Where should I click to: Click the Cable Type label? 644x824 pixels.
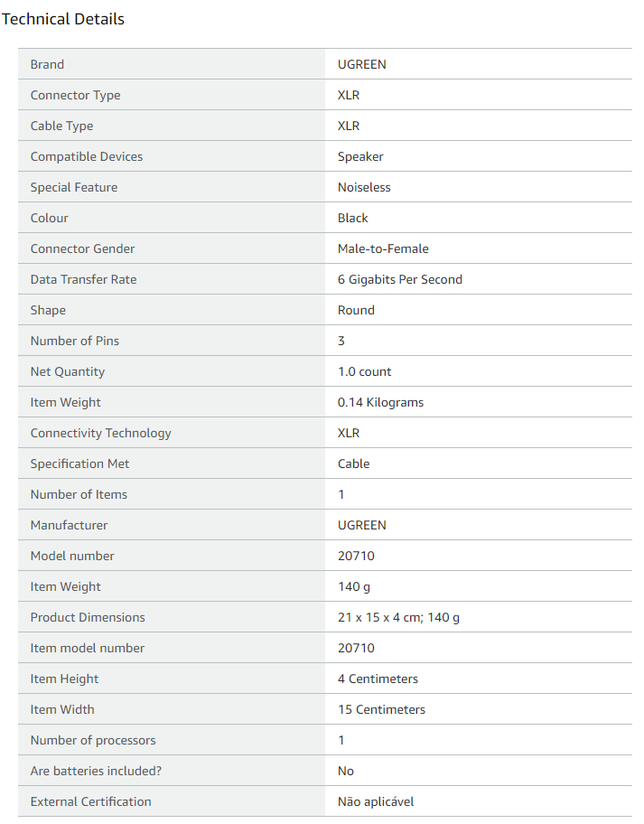[61, 126]
